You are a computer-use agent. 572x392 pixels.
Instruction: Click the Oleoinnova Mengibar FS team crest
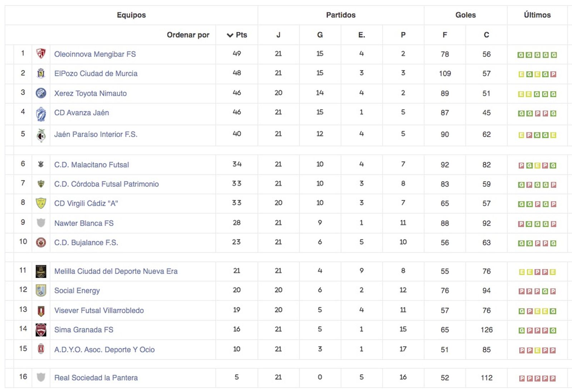coord(41,54)
